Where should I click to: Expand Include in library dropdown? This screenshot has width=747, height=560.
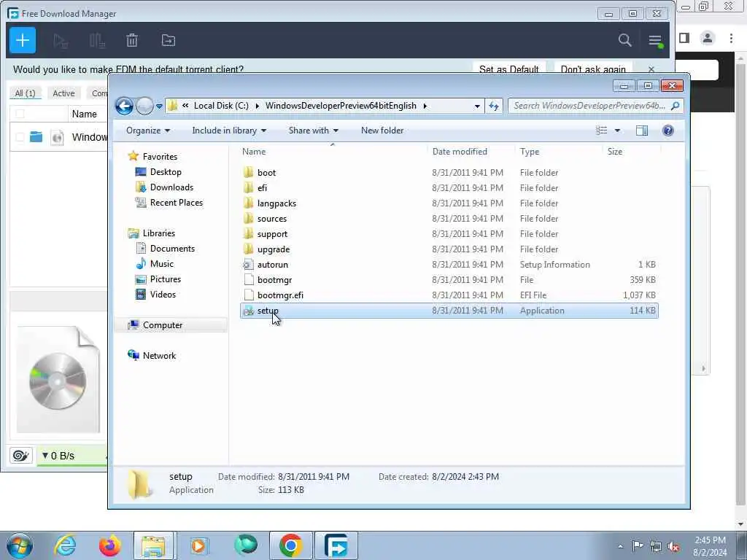coord(229,131)
